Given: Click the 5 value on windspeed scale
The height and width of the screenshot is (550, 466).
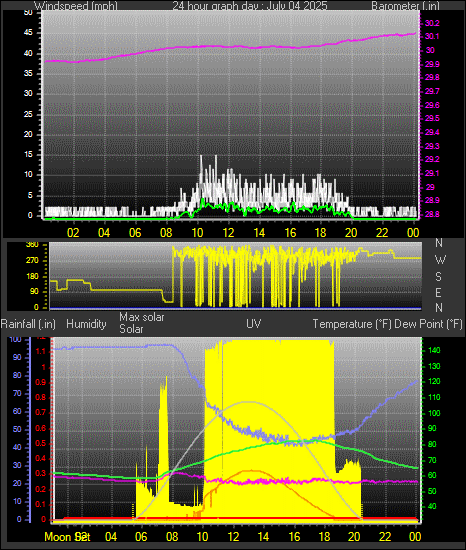Looking at the screenshot, I should point(30,195).
